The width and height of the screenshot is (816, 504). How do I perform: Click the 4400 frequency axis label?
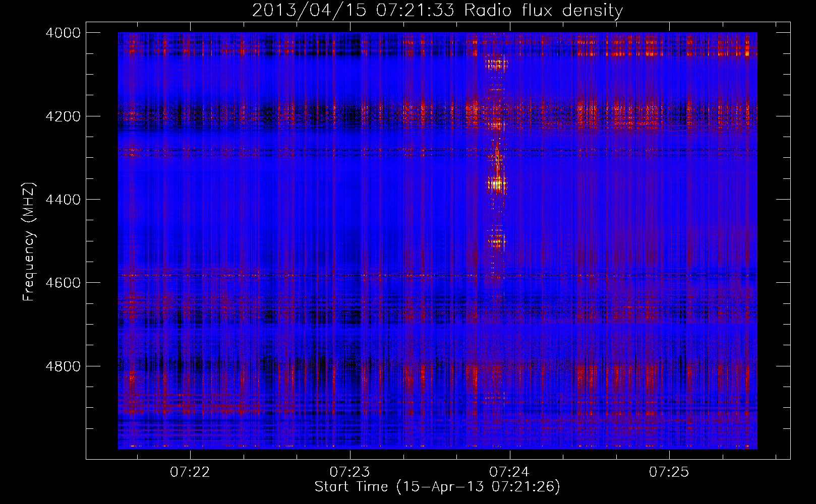[x=63, y=200]
